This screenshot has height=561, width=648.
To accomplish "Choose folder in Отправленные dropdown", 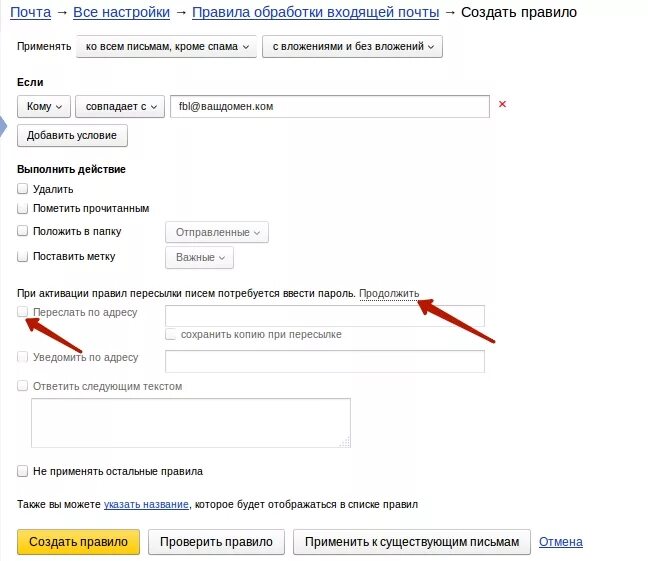I will [217, 232].
